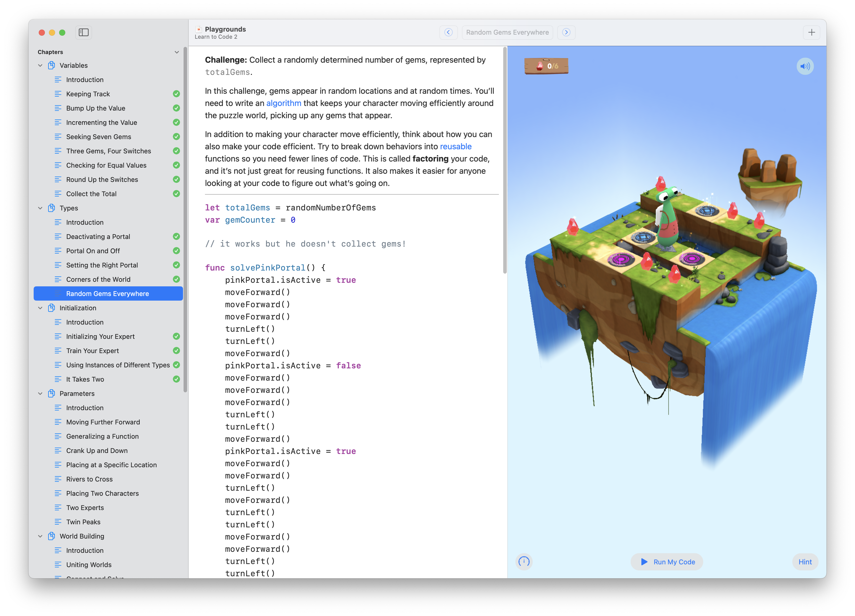Click Train Your Expert completed checkmark
The height and width of the screenshot is (616, 855).
(x=176, y=350)
